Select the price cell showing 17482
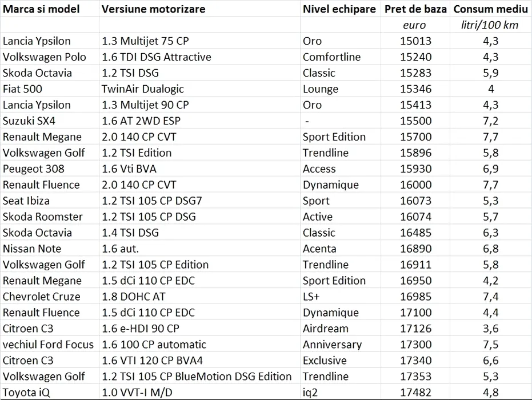532x400 pixels. (x=415, y=392)
